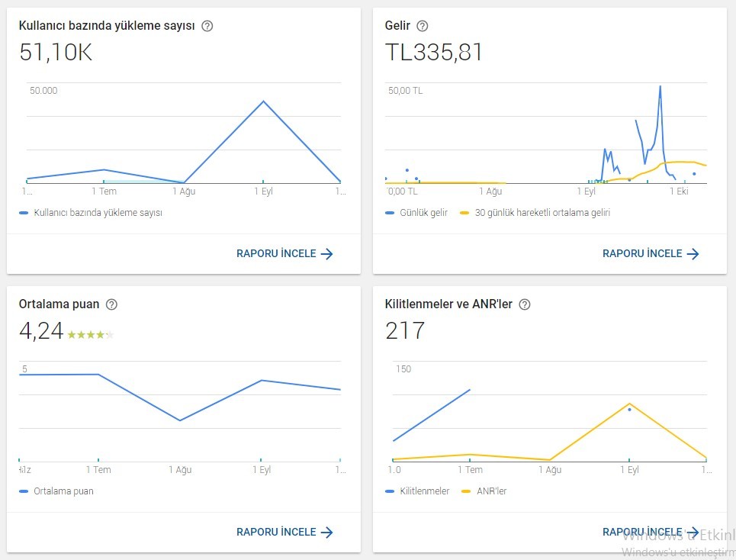Open RAPORU İNCELE link in the Gelir card
Screen dimensions: 736x560
coord(651,254)
